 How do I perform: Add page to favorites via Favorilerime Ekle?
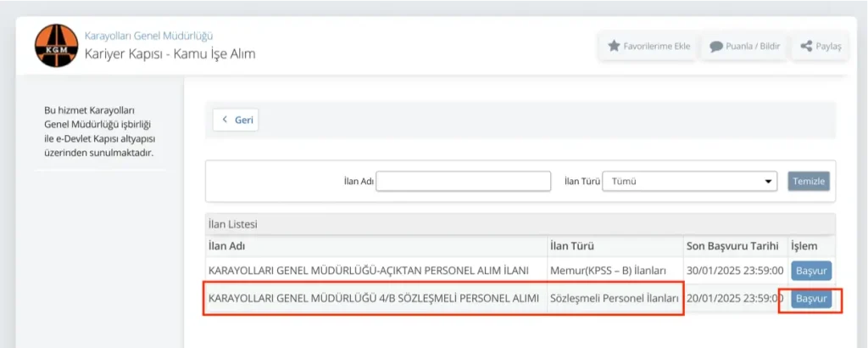point(647,46)
